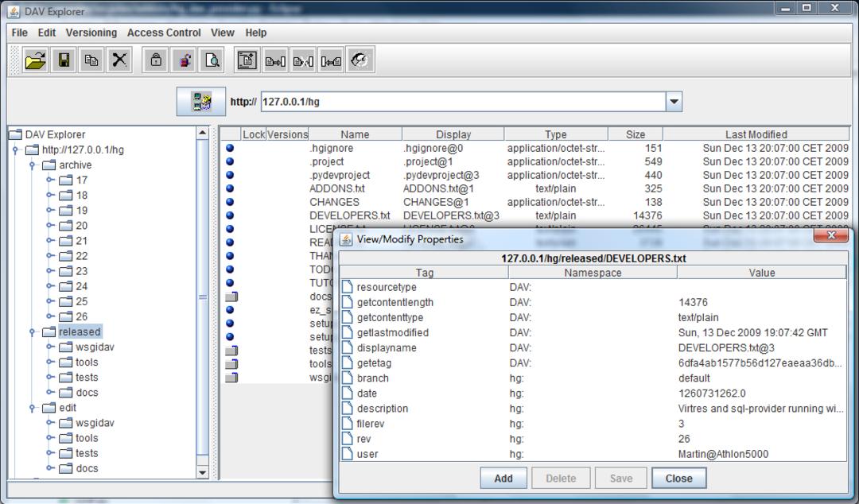Click the Close button in properties dialog
This screenshot has width=859, height=504.
point(678,479)
